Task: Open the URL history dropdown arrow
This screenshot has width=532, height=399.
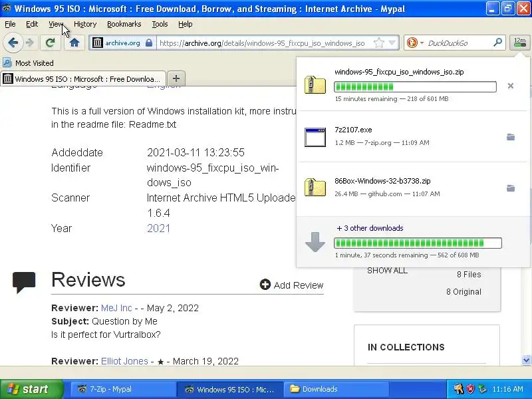Action: click(392, 43)
